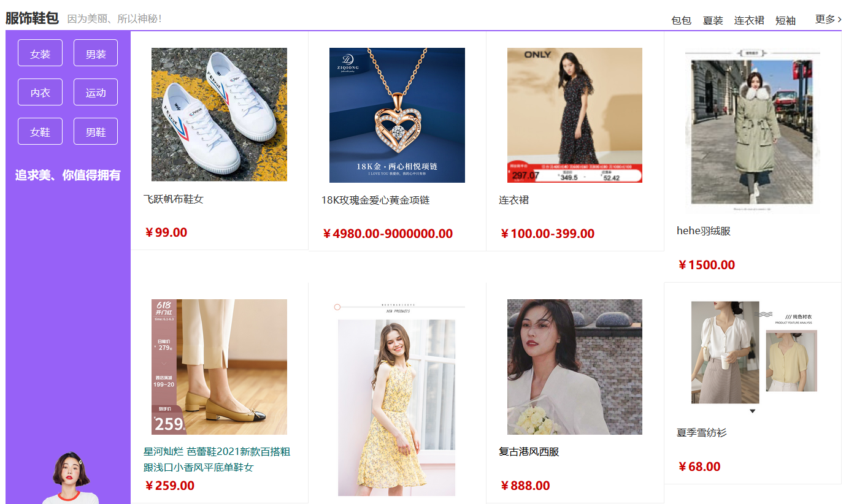
Task: Expand the 更多 chevron link
Action: pos(828,20)
